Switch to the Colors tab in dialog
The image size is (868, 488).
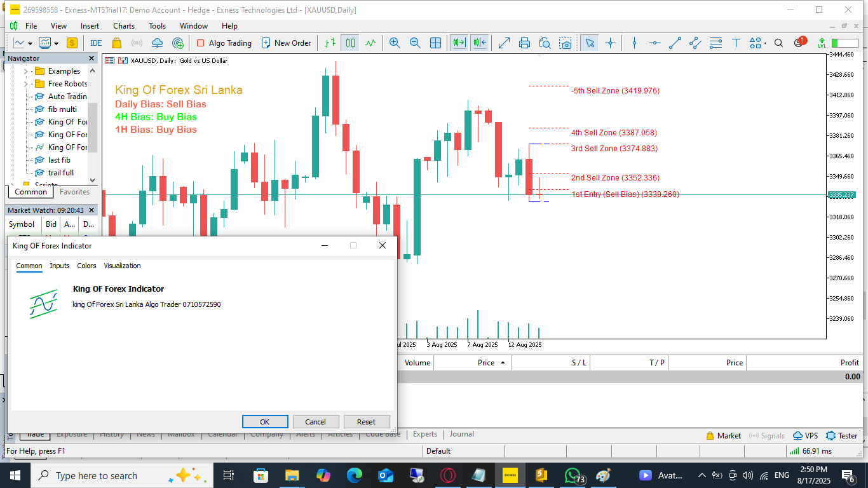coord(86,266)
